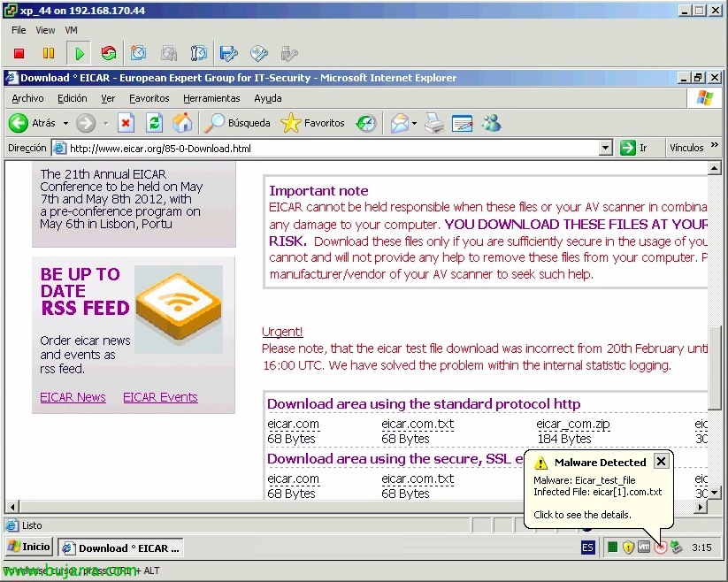This screenshot has width=728, height=582.
Task: Open the Ayuda menu
Action: [268, 98]
